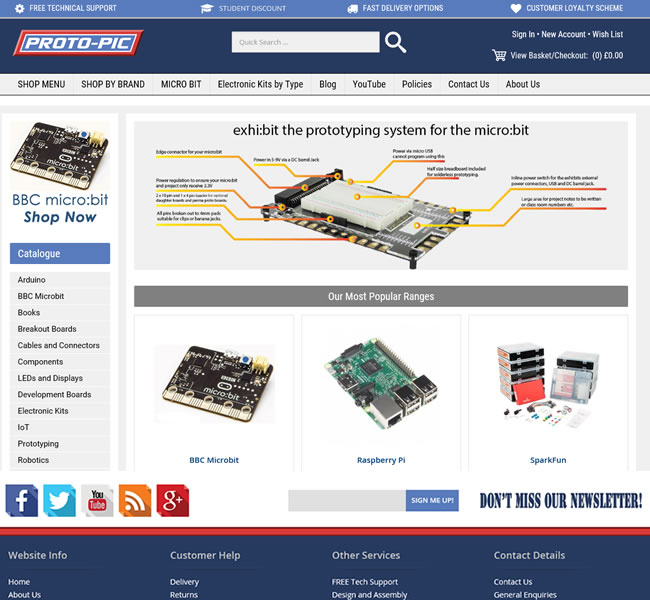
Task: Click the newsletter email input field
Action: coord(347,500)
